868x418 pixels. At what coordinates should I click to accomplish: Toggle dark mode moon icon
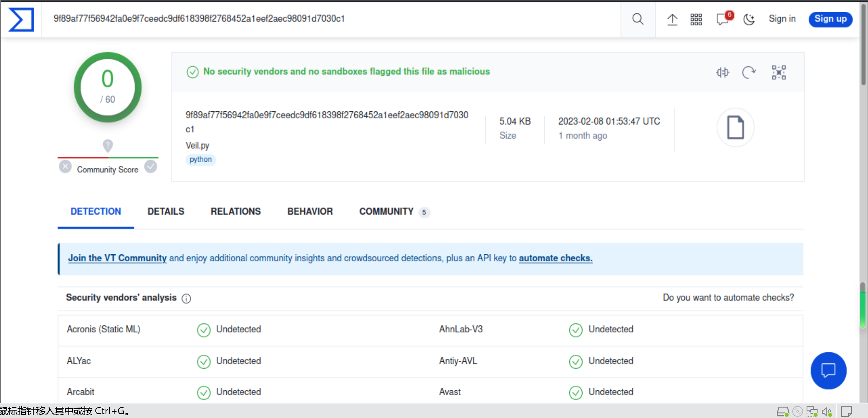pyautogui.click(x=749, y=19)
